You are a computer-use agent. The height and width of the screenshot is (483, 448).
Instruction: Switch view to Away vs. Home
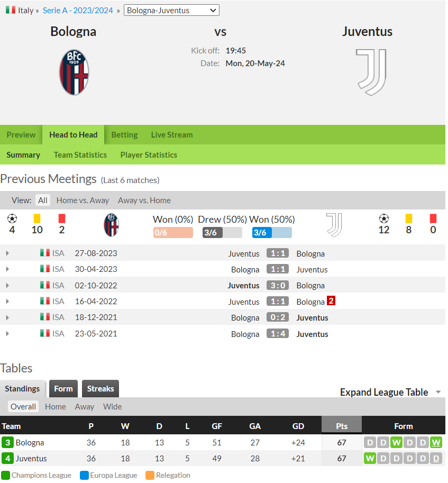(144, 201)
